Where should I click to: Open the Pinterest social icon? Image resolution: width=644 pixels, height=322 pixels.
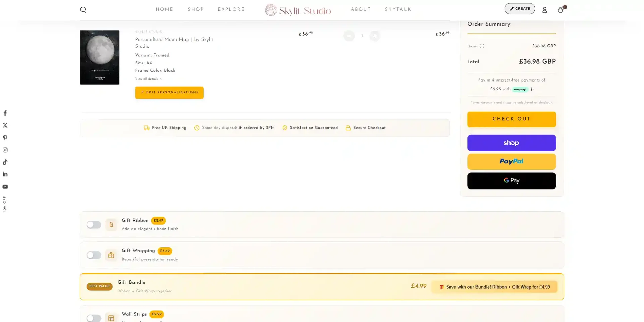point(5,138)
